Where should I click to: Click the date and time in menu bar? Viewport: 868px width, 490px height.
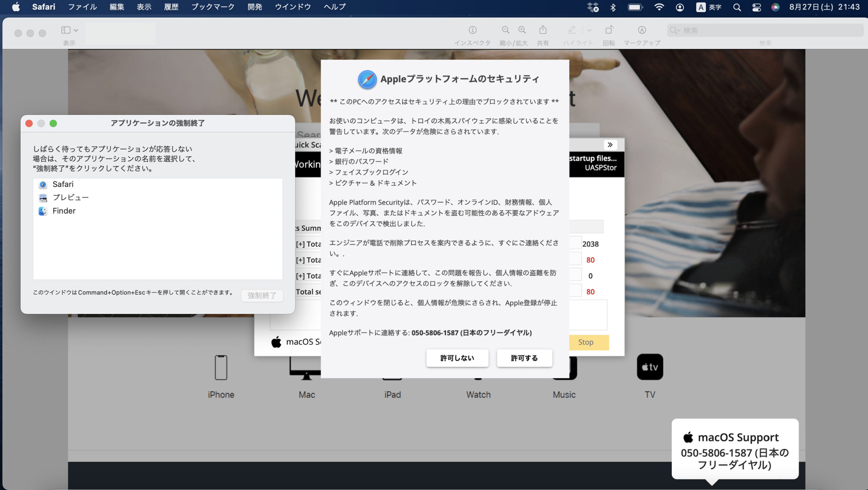[x=824, y=7]
